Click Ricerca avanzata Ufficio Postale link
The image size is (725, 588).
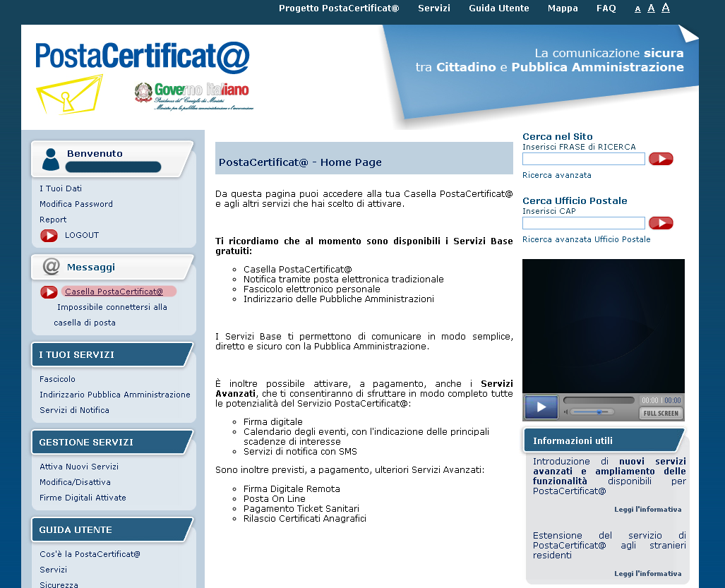coord(587,239)
